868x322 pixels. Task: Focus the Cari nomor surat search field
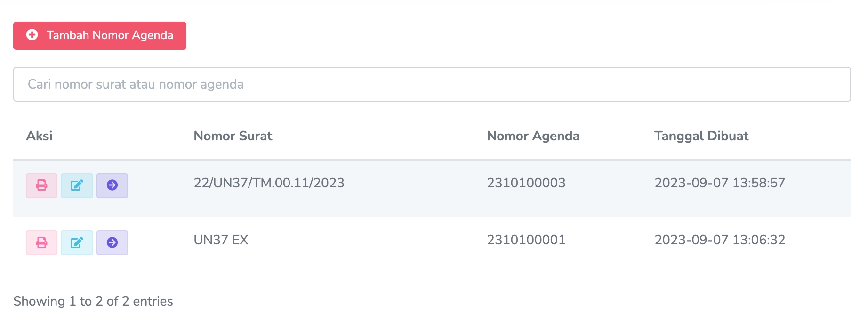pyautogui.click(x=432, y=84)
